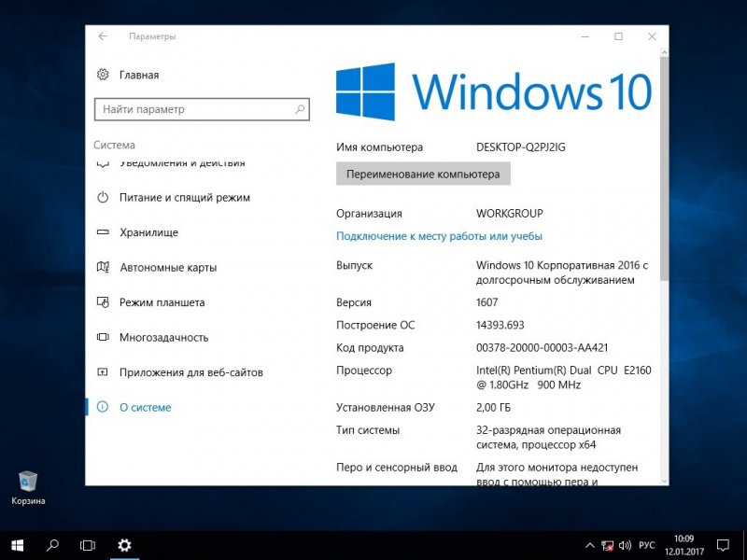This screenshot has width=747, height=560.
Task: Click installed RAM value 2,00 ГБ
Action: (493, 408)
